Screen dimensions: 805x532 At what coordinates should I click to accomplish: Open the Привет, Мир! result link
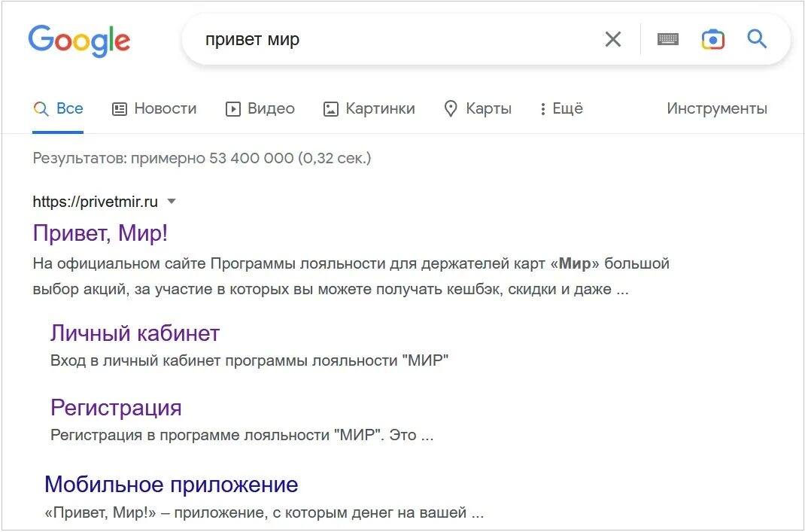[101, 234]
